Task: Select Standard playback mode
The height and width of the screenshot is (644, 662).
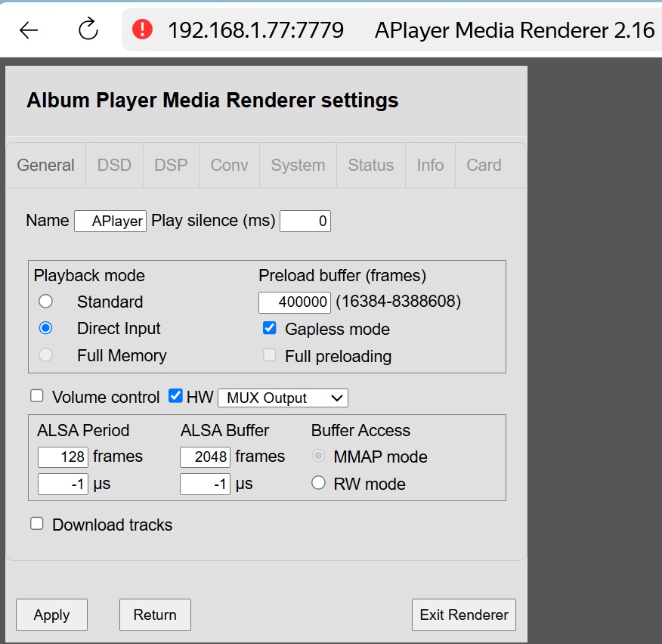Action: click(46, 302)
